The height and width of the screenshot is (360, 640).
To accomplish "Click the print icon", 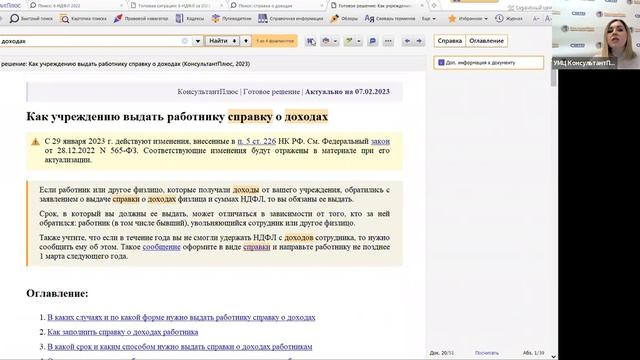I will click(x=326, y=41).
